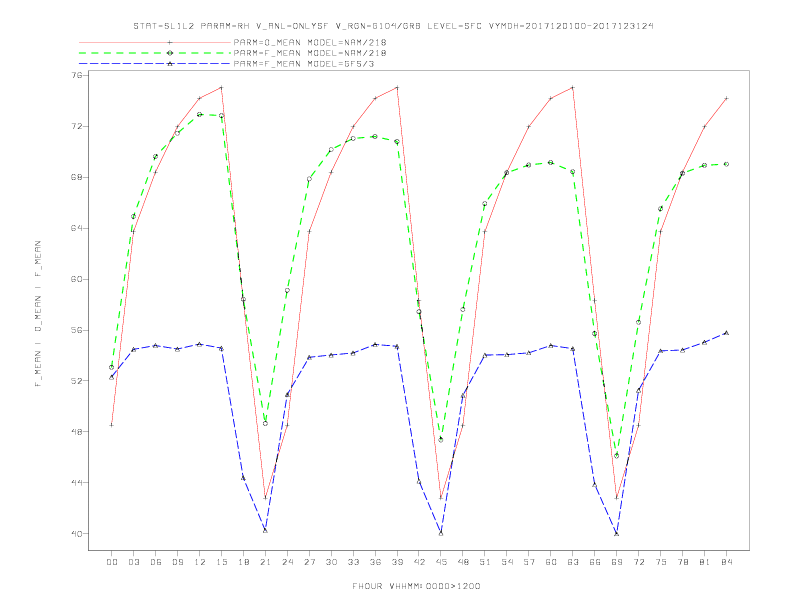The width and height of the screenshot is (792, 612).
Task: Click x-axis tick label 45
Action: tap(441, 562)
